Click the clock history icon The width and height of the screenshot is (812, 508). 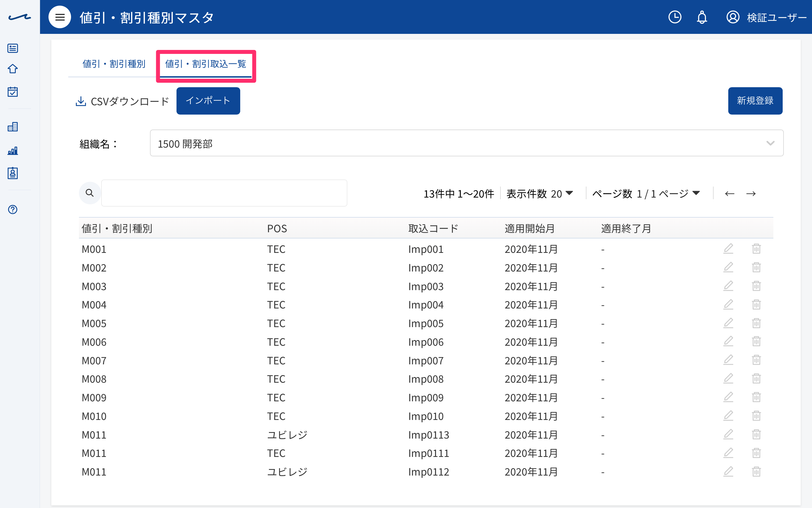pyautogui.click(x=675, y=17)
